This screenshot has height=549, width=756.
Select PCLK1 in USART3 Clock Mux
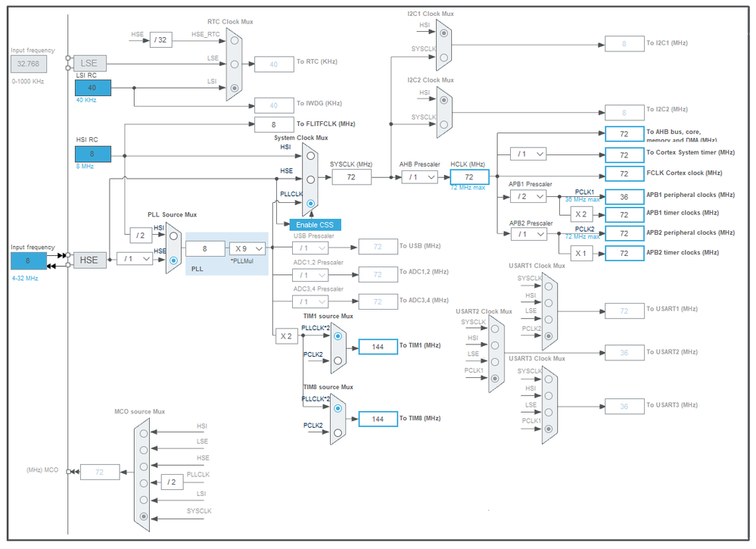pyautogui.click(x=548, y=429)
